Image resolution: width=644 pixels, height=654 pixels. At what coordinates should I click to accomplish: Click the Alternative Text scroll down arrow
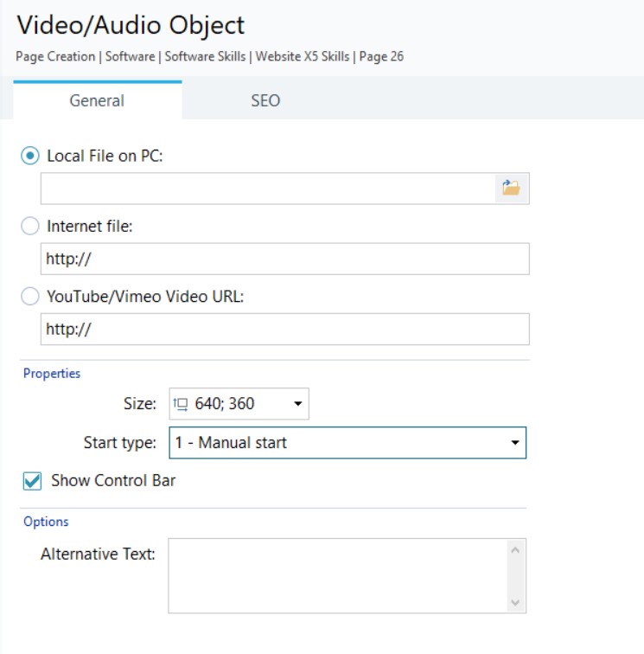click(515, 602)
